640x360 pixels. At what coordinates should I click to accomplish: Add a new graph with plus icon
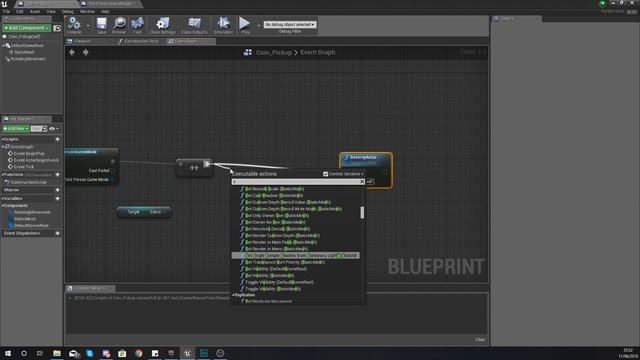[58, 140]
